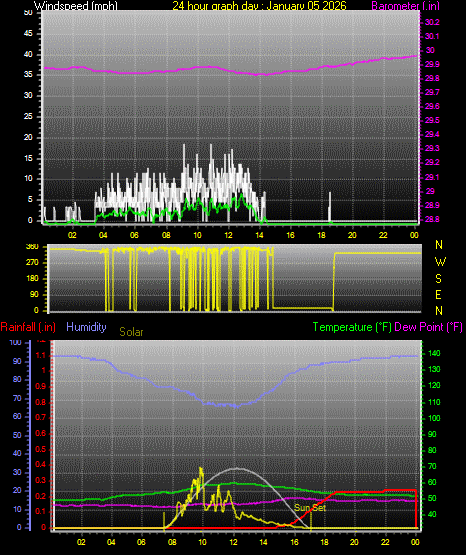
Task: Click the E compass direction label
Action: pos(438,295)
